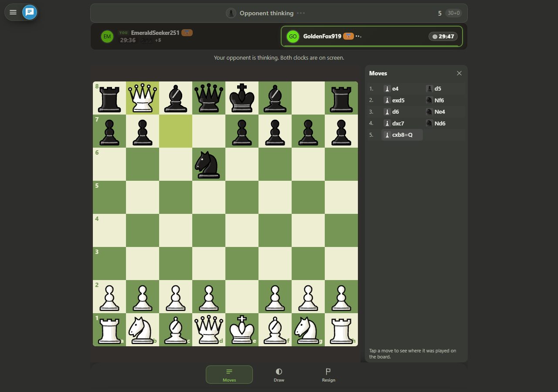Select move Ne4 in move list
558x392 pixels.
pyautogui.click(x=444, y=112)
